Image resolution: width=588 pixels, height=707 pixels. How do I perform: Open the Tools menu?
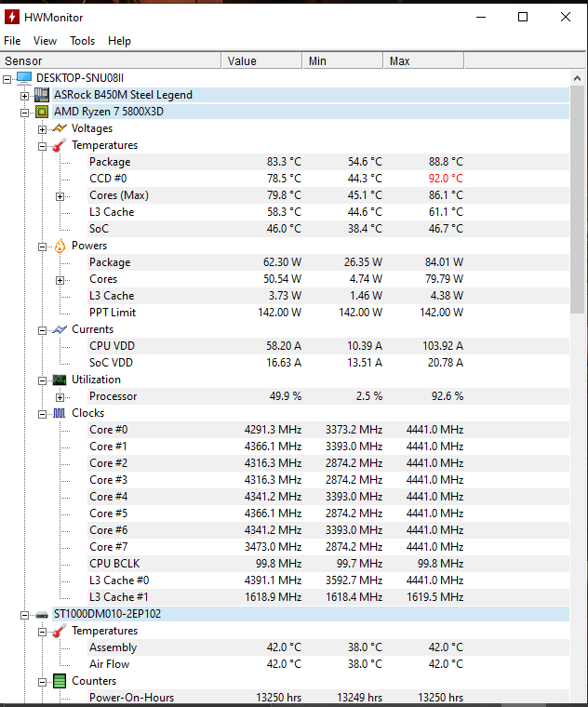click(x=82, y=41)
